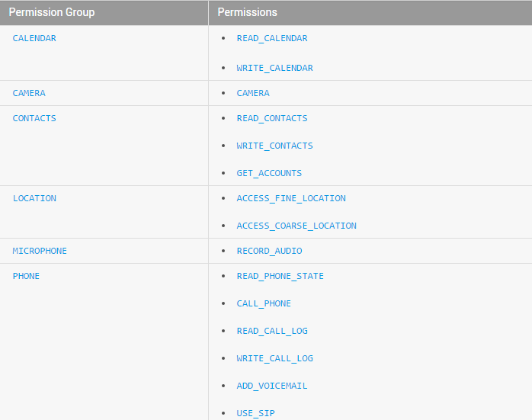This screenshot has width=532, height=420.
Task: Click the WRITE_CONTACTS permission link
Action: (274, 146)
